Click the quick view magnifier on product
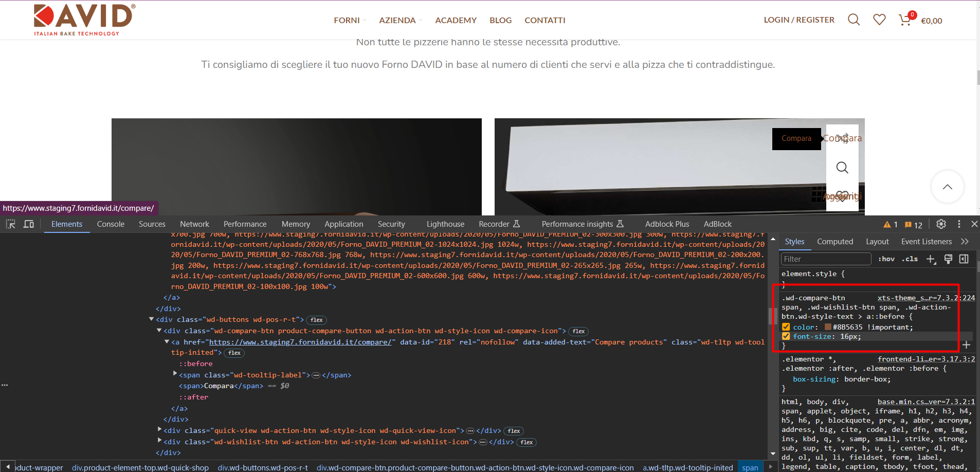Image resolution: width=980 pixels, height=472 pixels. pyautogui.click(x=842, y=167)
